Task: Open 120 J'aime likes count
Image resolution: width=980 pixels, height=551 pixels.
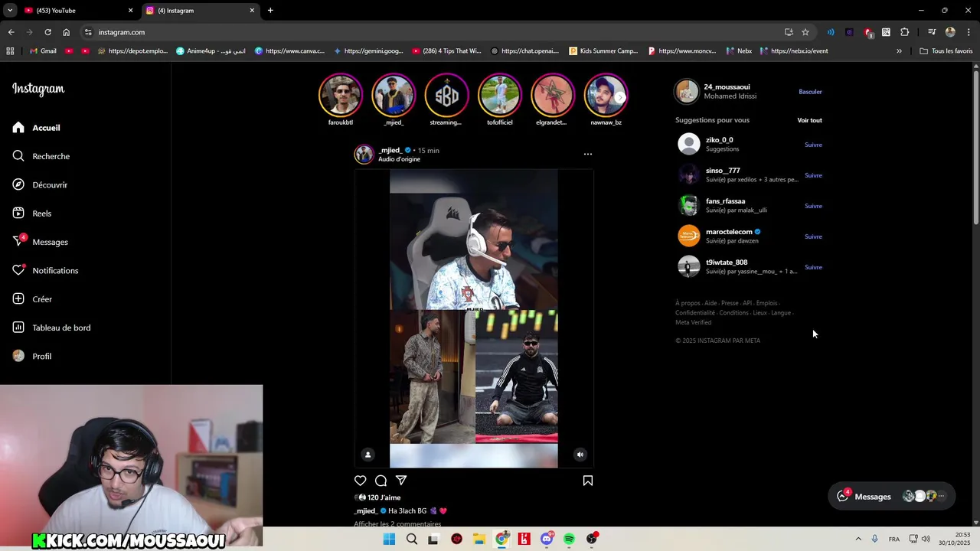Action: (x=384, y=497)
